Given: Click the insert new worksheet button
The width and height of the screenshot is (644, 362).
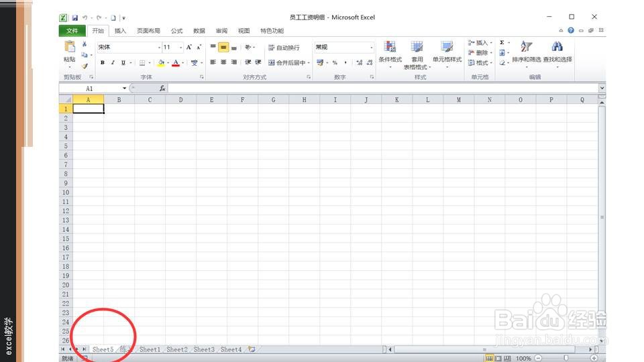Looking at the screenshot, I should click(252, 350).
